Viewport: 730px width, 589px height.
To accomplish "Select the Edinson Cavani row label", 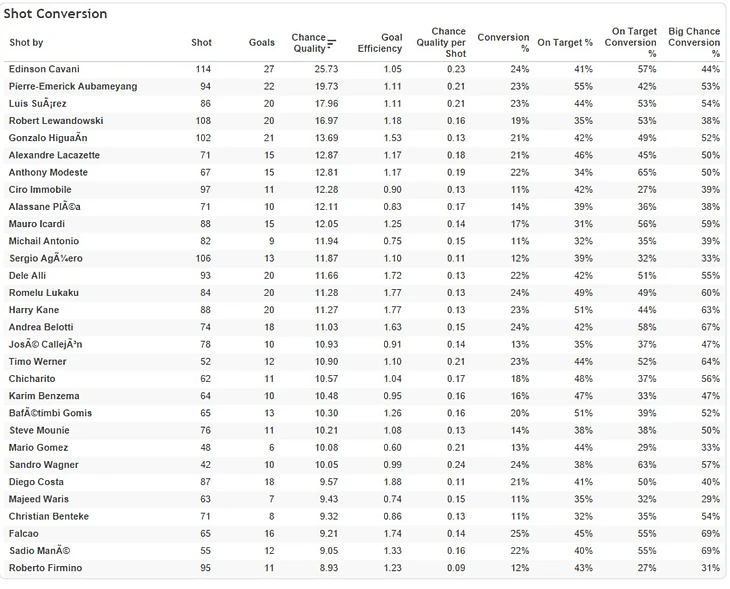I will (44, 69).
